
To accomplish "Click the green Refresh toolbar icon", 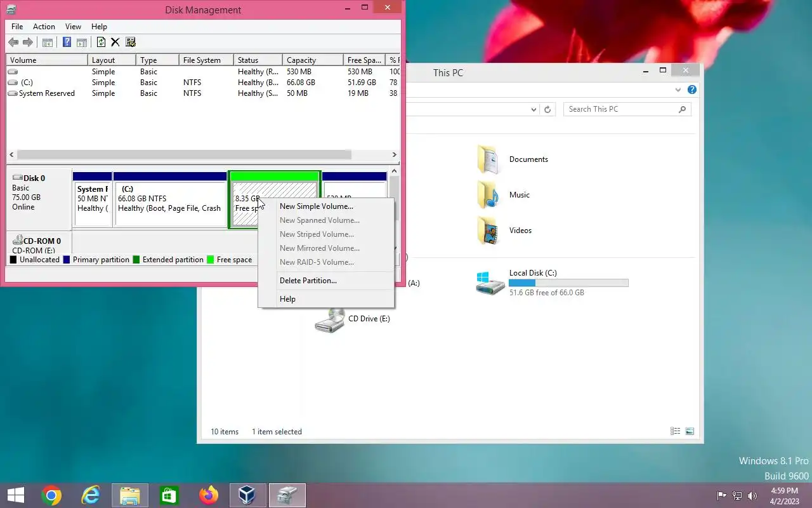I will 101,43.
